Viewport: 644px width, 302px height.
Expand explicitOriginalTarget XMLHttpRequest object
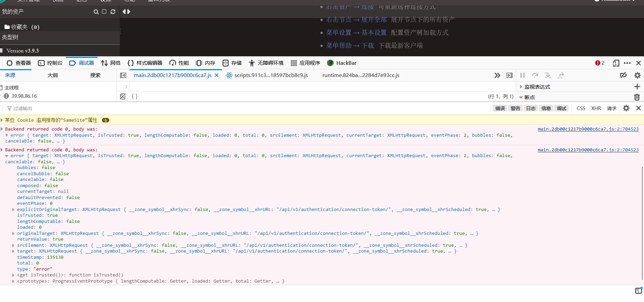13,210
